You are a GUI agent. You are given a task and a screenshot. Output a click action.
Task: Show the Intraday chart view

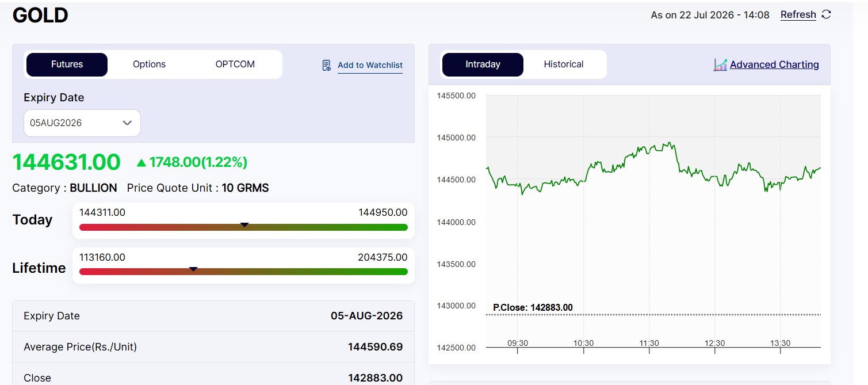click(483, 64)
